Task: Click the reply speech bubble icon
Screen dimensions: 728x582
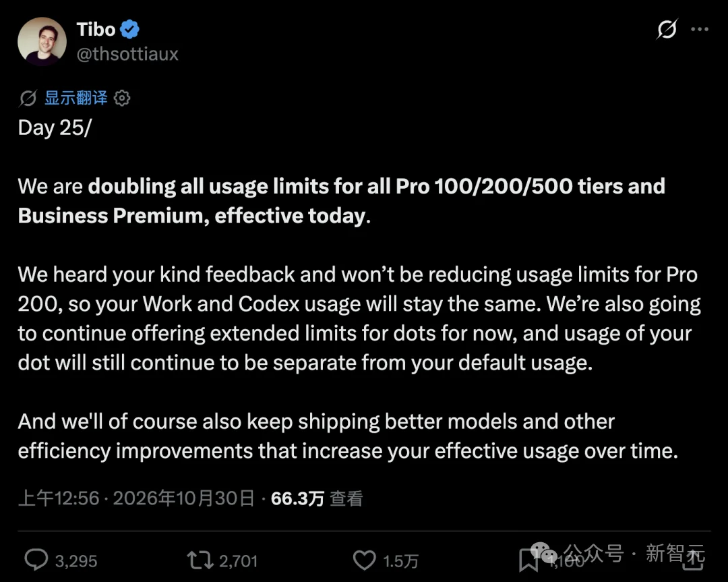Action: click(x=36, y=560)
